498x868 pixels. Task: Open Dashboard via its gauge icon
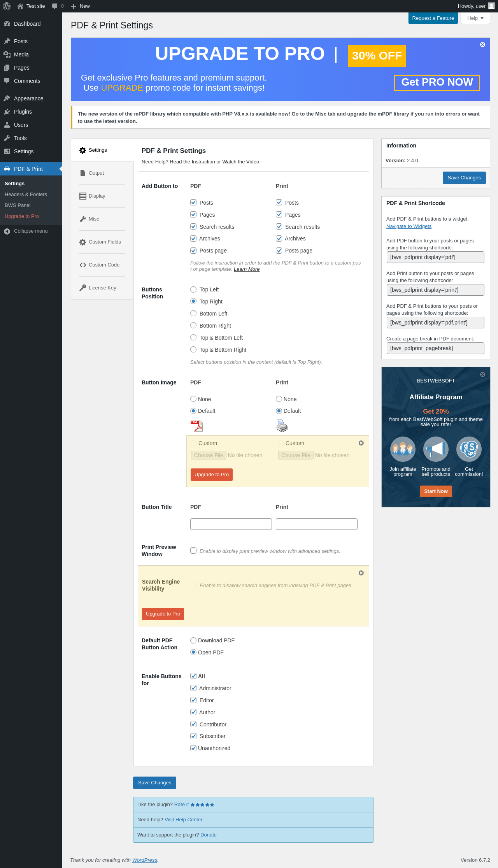(x=7, y=24)
